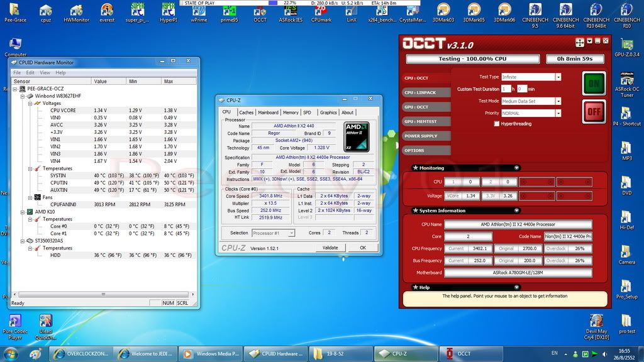
Task: Click the OK button in CPU-Z
Action: [363, 248]
